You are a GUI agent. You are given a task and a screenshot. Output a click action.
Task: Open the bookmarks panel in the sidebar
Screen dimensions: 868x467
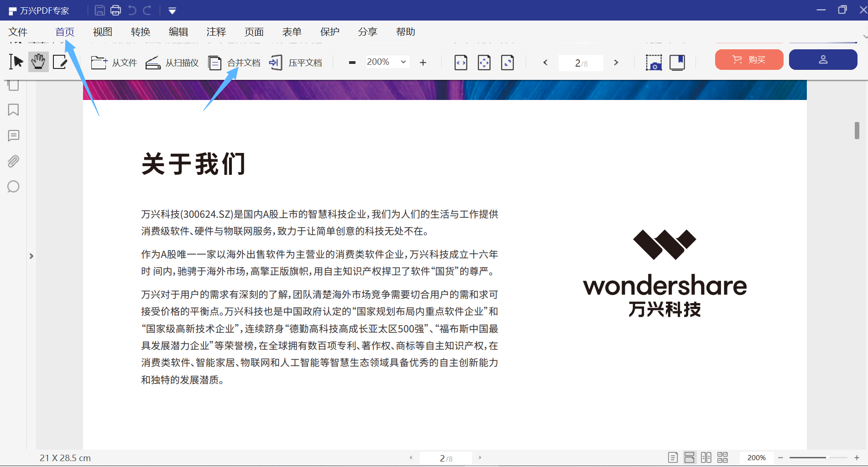click(13, 110)
